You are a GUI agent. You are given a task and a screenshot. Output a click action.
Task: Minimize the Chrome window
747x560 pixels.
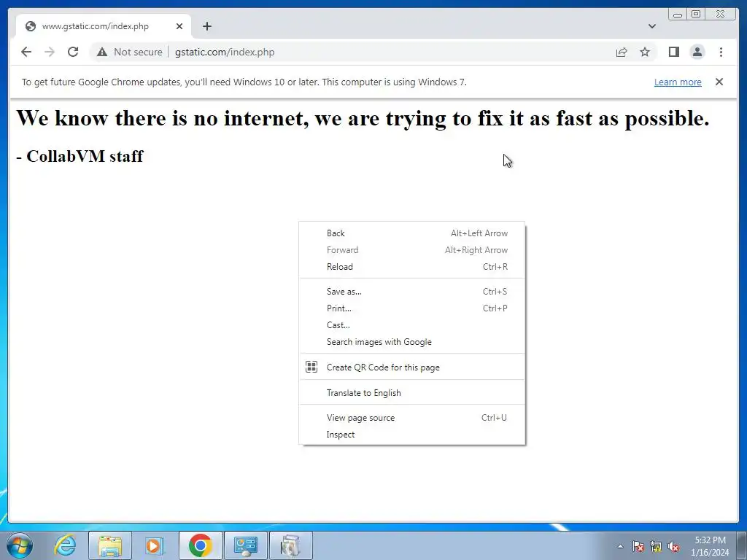pyautogui.click(x=678, y=15)
